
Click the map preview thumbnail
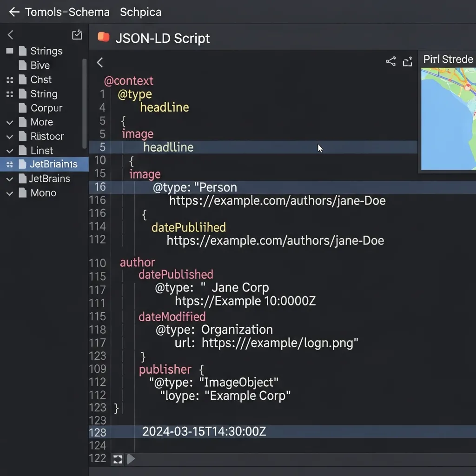click(448, 119)
